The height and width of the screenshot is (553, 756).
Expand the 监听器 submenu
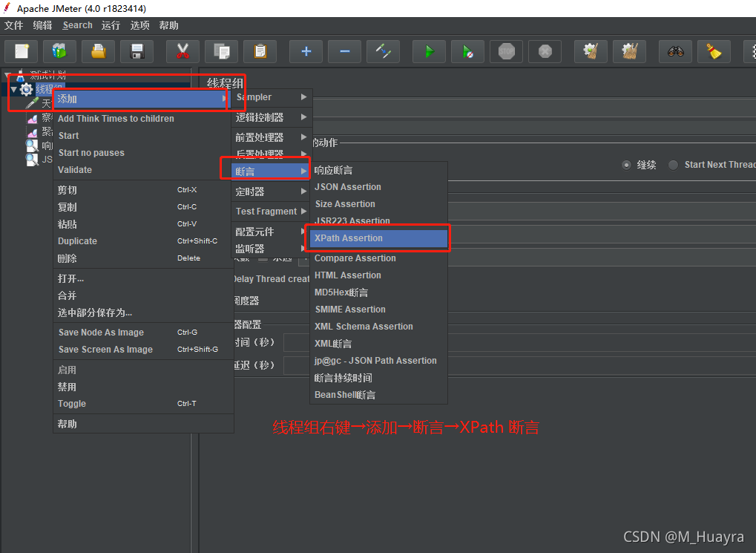click(x=270, y=249)
